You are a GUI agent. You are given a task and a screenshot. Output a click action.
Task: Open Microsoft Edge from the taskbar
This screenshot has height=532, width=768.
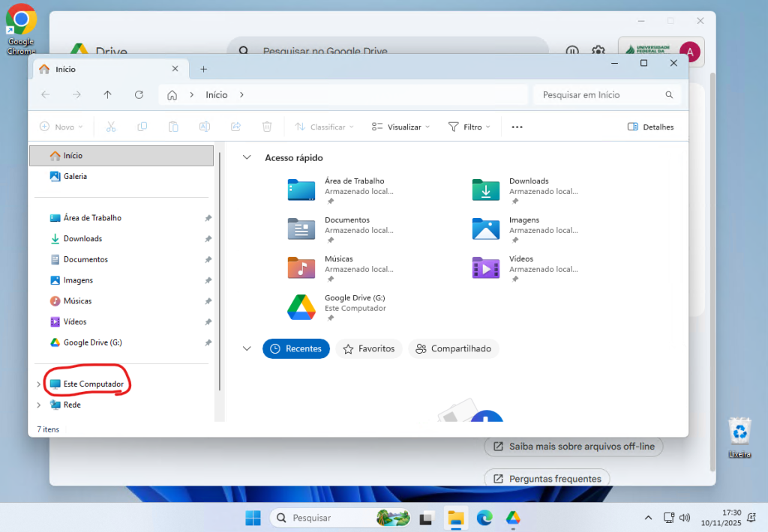pos(484,518)
